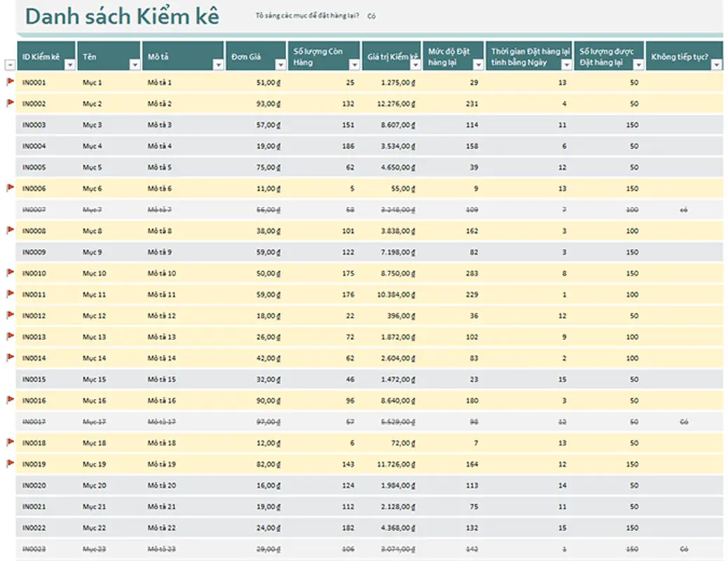Screen dimensions: 728x561
Task: Expand the Đơn Giá column filter
Action: [x=281, y=65]
